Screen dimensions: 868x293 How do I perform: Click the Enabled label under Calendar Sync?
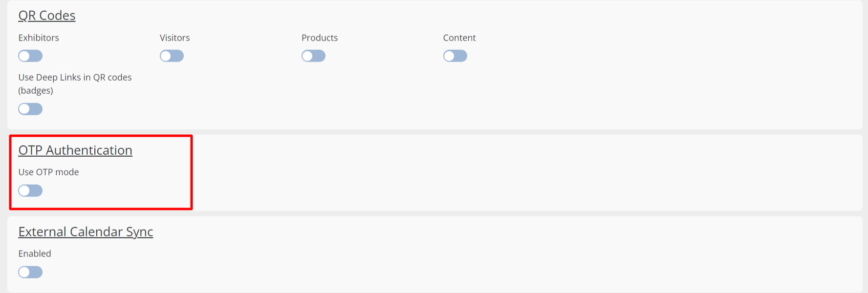point(35,254)
